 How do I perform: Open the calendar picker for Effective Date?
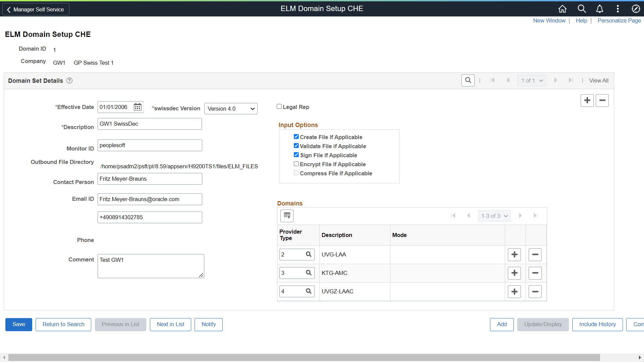[137, 107]
